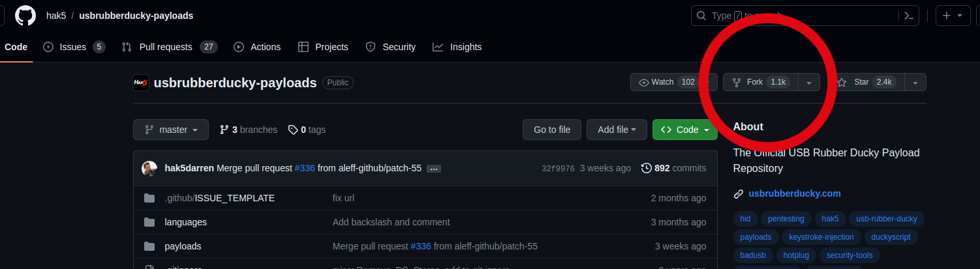Open the payloads folder
Image resolution: width=980 pixels, height=269 pixels.
183,246
